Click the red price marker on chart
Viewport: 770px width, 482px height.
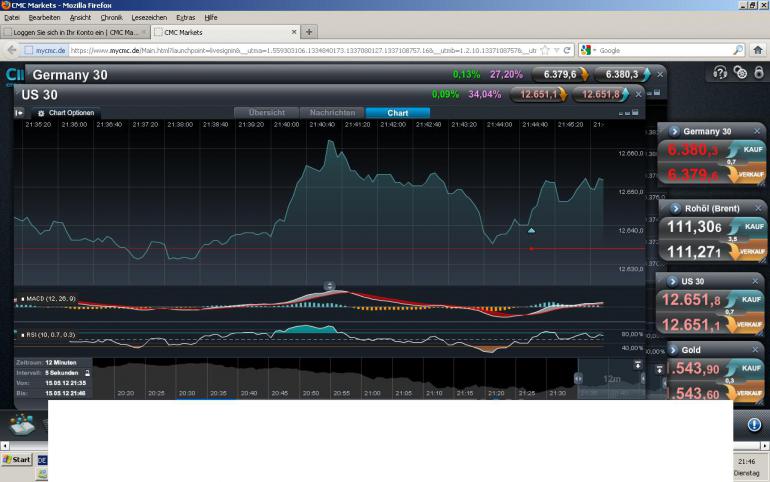tap(531, 249)
